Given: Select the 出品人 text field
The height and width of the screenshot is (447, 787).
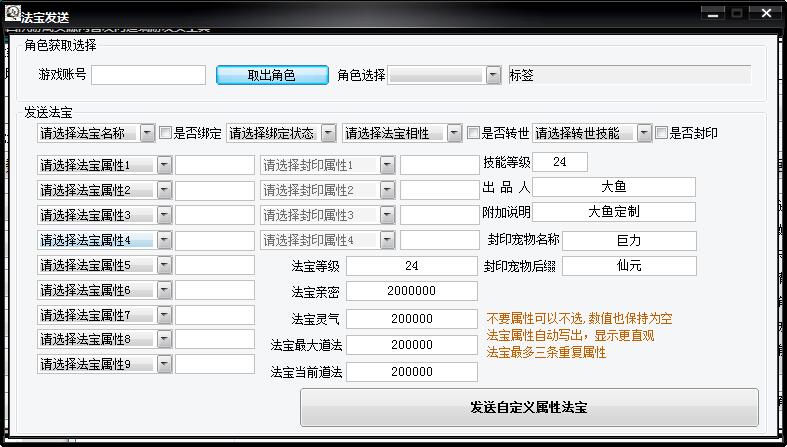Looking at the screenshot, I should coord(613,187).
